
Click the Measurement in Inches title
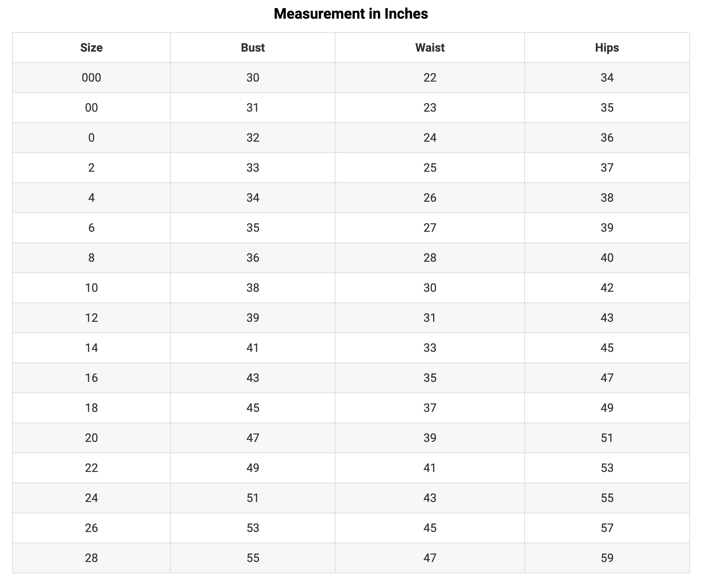(351, 14)
